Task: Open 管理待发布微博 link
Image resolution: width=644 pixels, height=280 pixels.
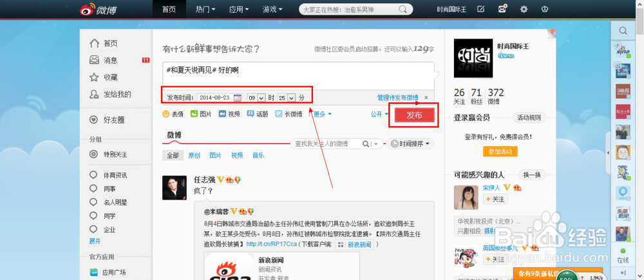Action: pyautogui.click(x=397, y=98)
